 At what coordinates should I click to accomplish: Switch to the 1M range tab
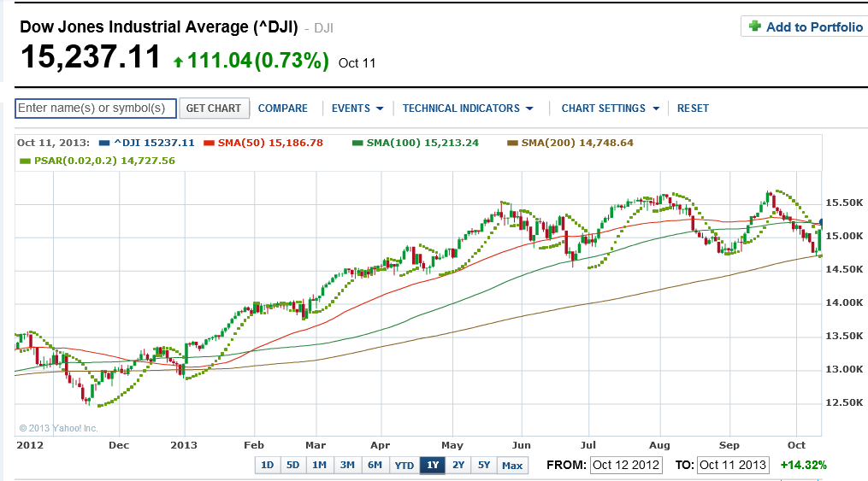click(x=320, y=465)
